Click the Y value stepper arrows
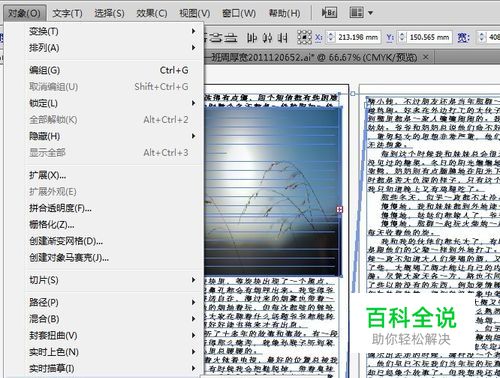The height and width of the screenshot is (378, 500). point(402,37)
